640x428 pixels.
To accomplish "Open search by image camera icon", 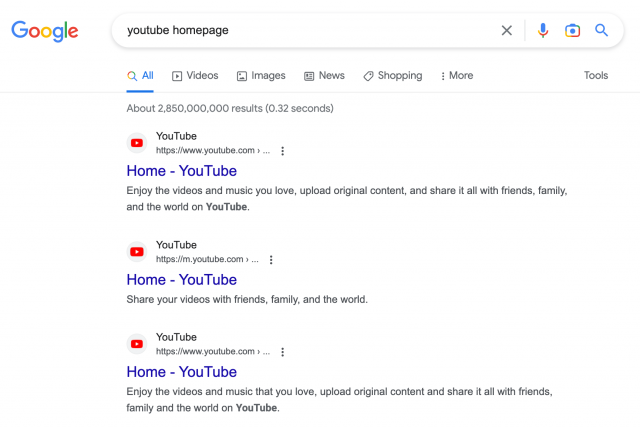I will pos(572,30).
